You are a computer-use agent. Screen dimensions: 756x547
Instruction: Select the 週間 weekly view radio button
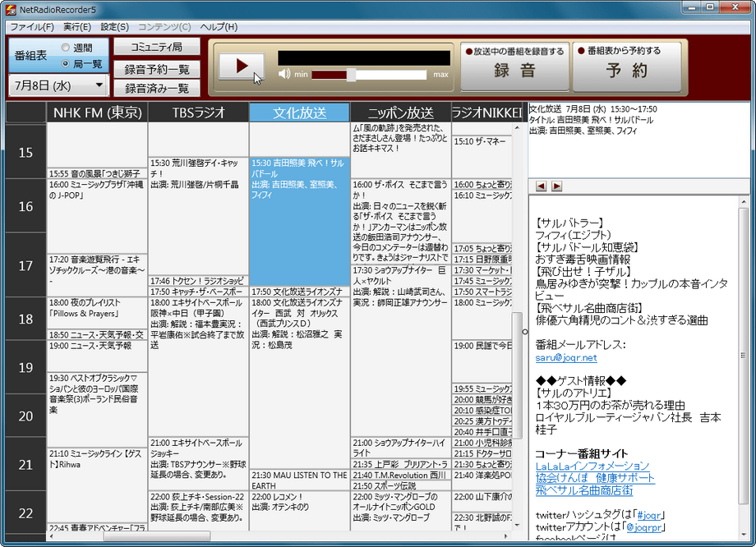coord(66,48)
